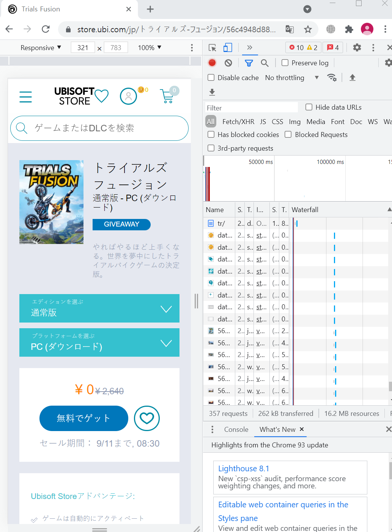Open the hamburger menu on Ubisoft Store
The width and height of the screenshot is (392, 532).
coord(25,97)
